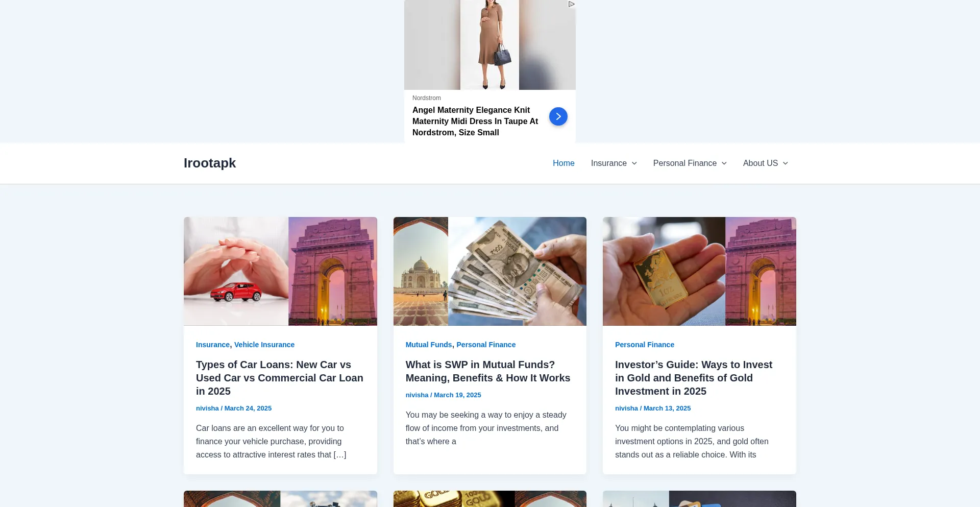Click the blue arrow button in the Nordstrom ad
Screen dimensions: 980x507
click(x=558, y=116)
